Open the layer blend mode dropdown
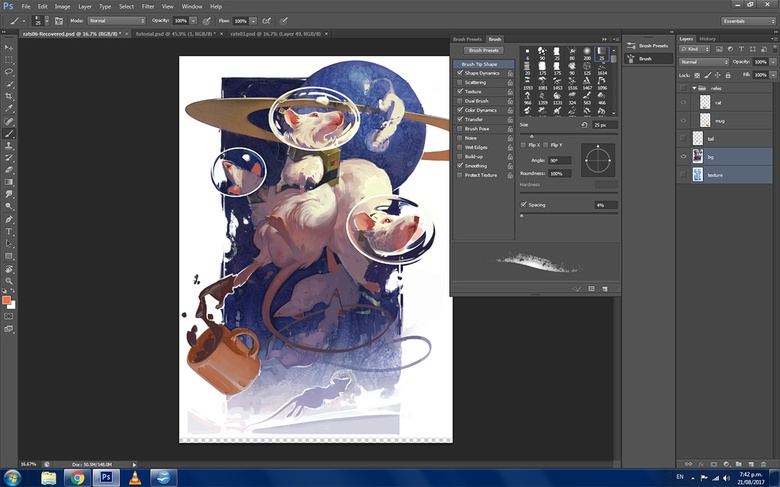780x487 pixels. pyautogui.click(x=704, y=62)
